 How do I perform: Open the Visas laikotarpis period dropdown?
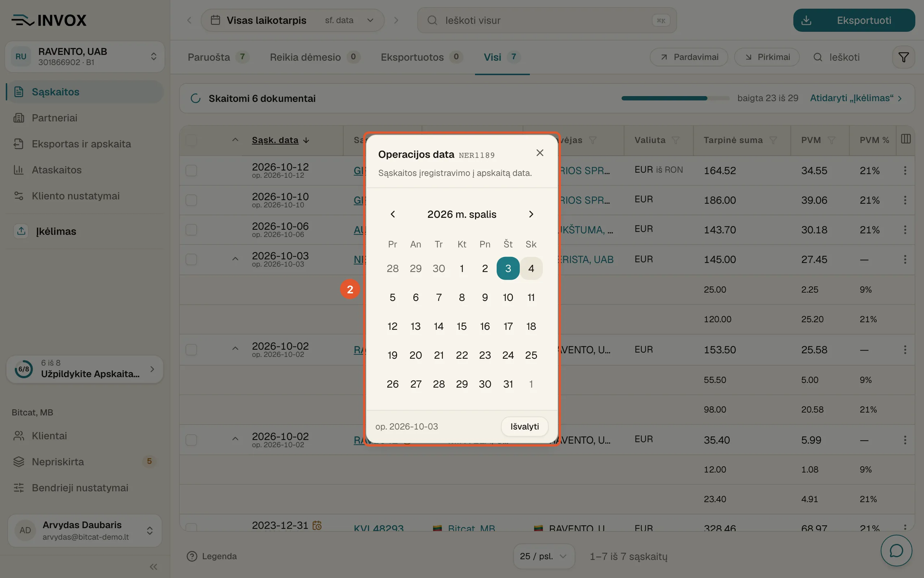coord(292,20)
